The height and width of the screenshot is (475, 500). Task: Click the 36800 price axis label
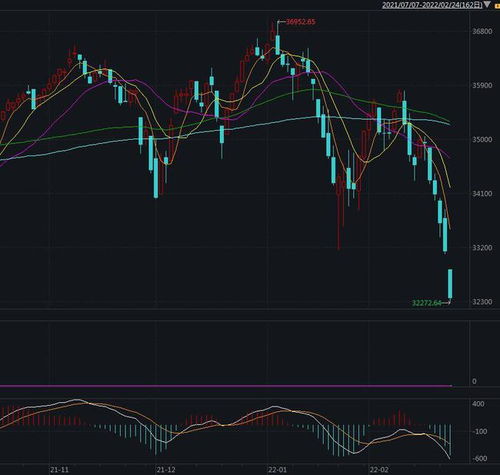click(x=482, y=31)
